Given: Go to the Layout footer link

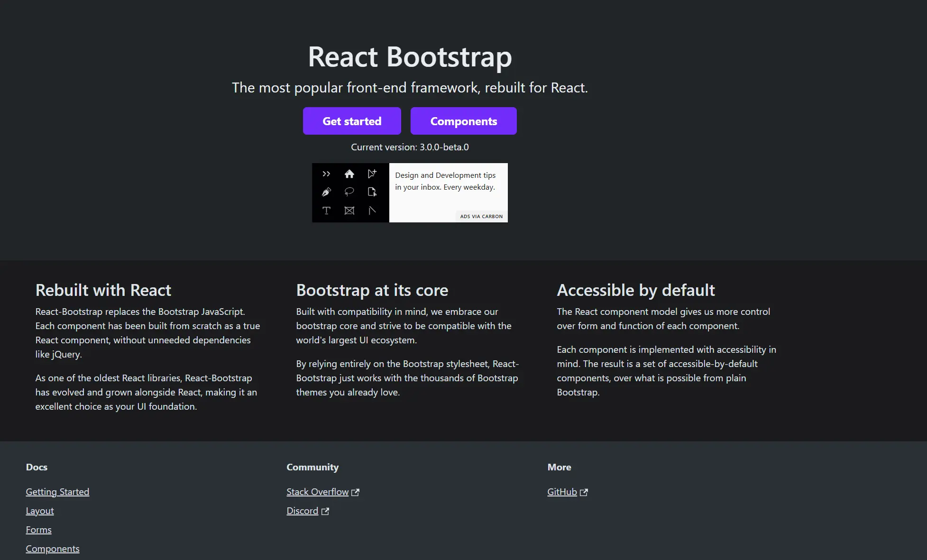Looking at the screenshot, I should click(x=40, y=511).
